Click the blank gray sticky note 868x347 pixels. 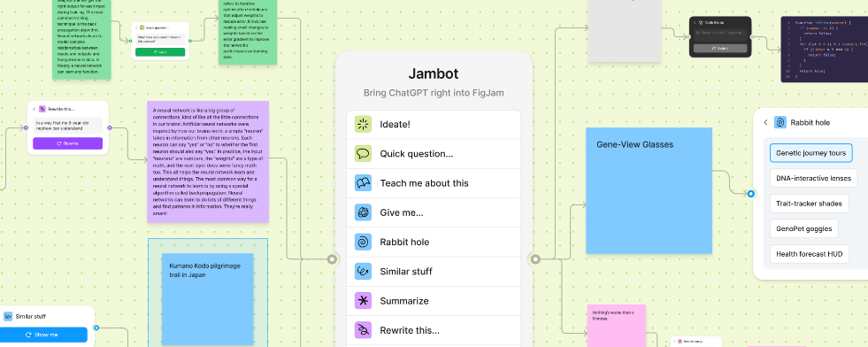[625, 31]
